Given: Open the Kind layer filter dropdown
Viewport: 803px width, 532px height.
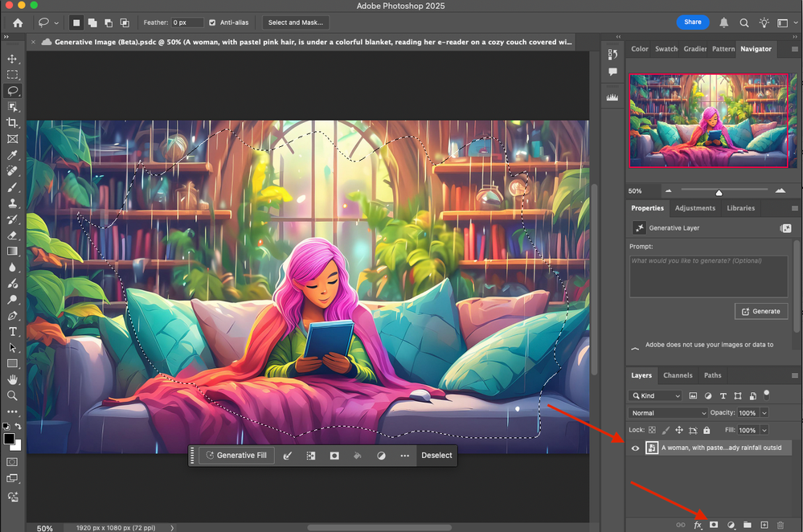Looking at the screenshot, I should click(656, 396).
